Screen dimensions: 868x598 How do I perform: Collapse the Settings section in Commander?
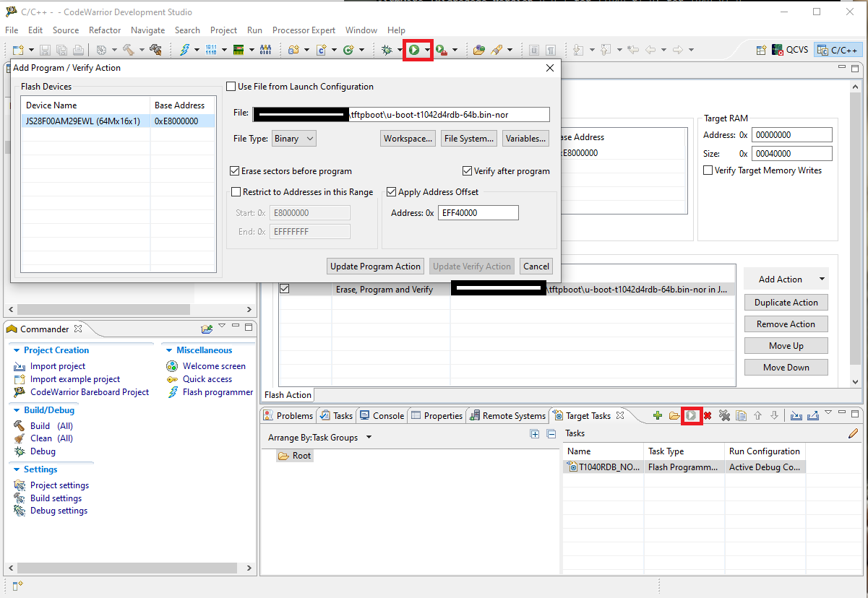click(17, 469)
